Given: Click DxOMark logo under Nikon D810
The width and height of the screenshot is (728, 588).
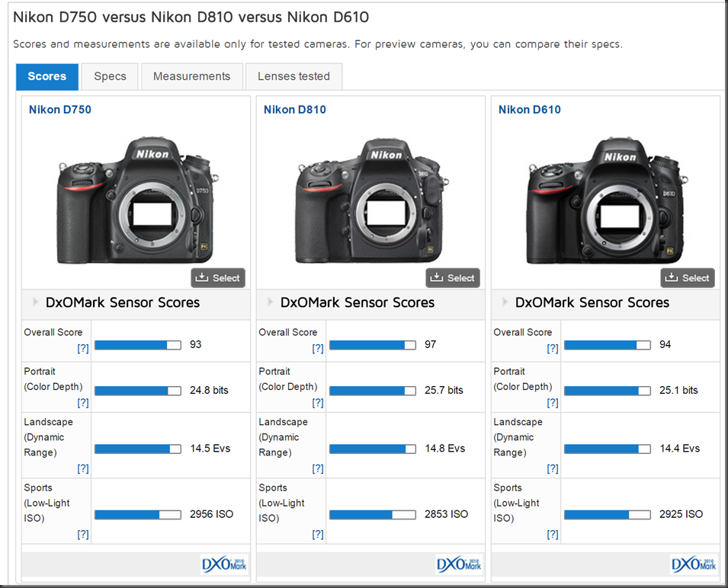Looking at the screenshot, I should pyautogui.click(x=459, y=564).
